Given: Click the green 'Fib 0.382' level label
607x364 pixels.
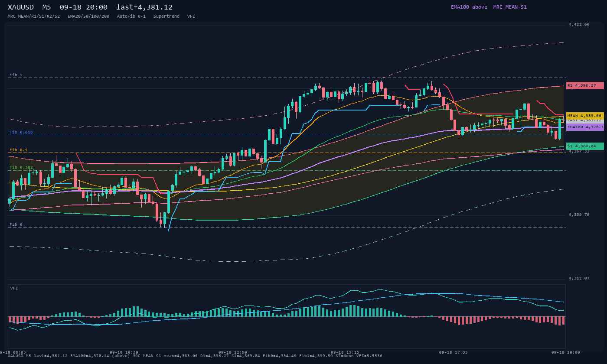Looking at the screenshot, I should tap(21, 167).
